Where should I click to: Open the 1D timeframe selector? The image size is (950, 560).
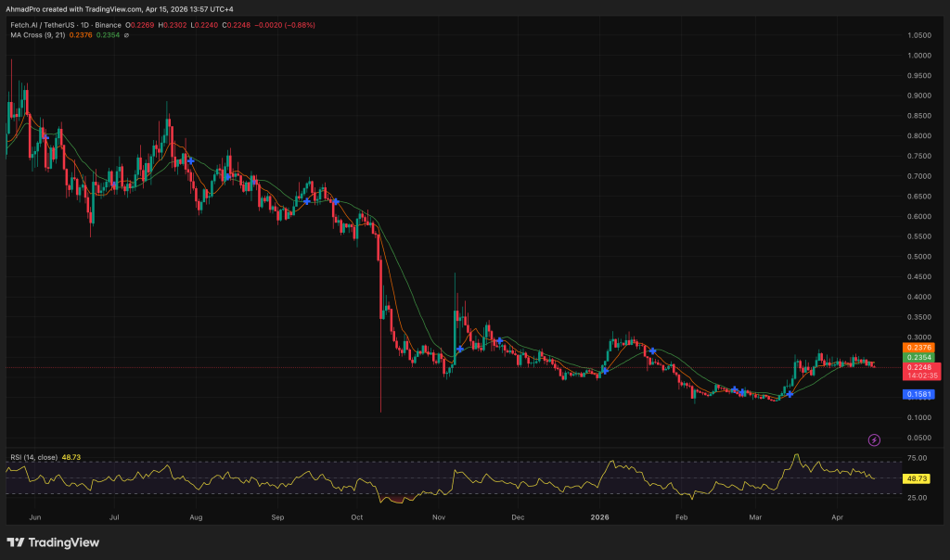85,25
